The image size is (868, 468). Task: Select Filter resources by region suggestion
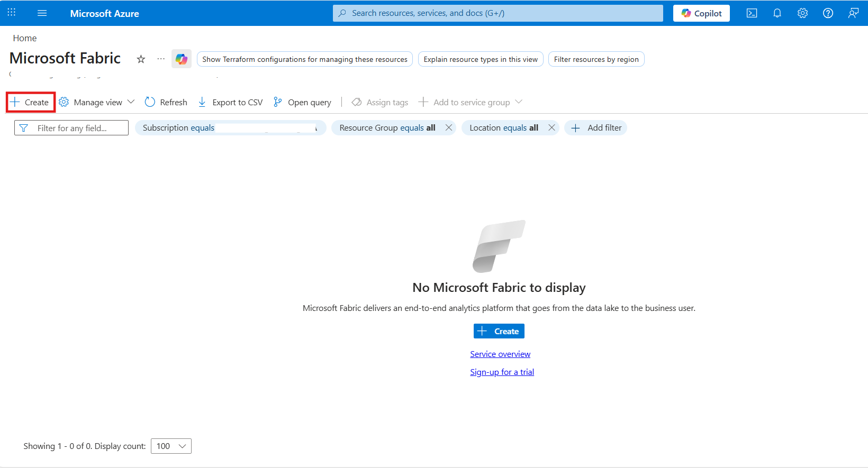pyautogui.click(x=596, y=59)
